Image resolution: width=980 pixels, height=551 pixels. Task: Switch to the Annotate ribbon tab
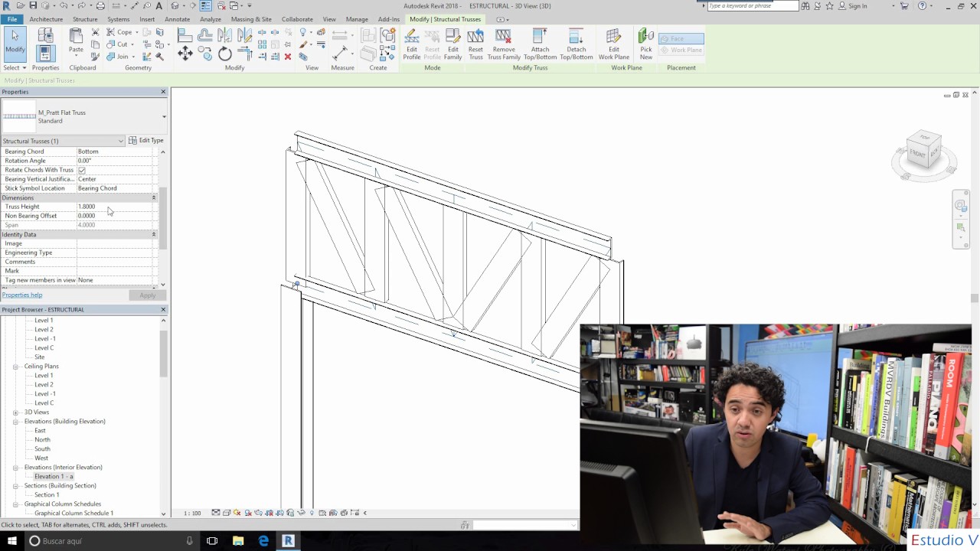tap(177, 19)
